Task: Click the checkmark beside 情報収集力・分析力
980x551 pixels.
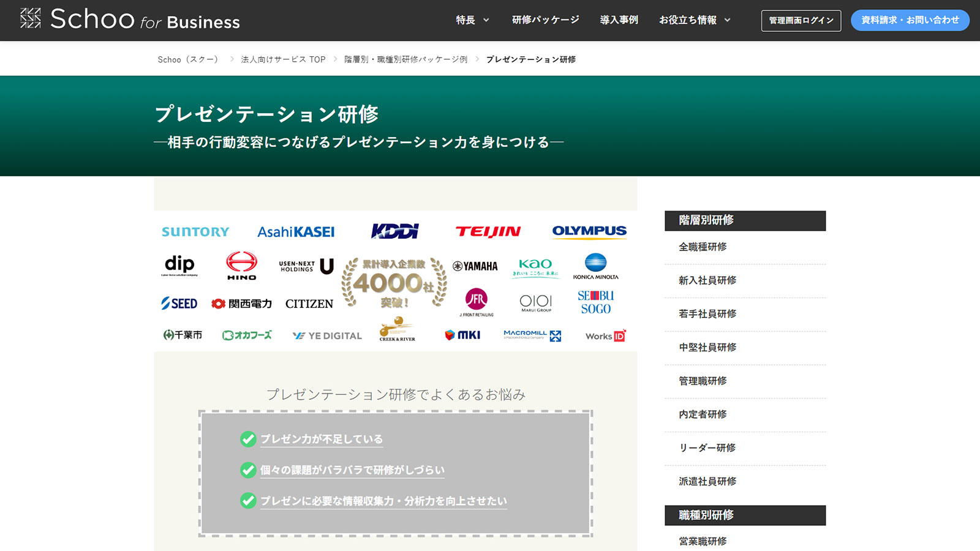Action: point(248,501)
